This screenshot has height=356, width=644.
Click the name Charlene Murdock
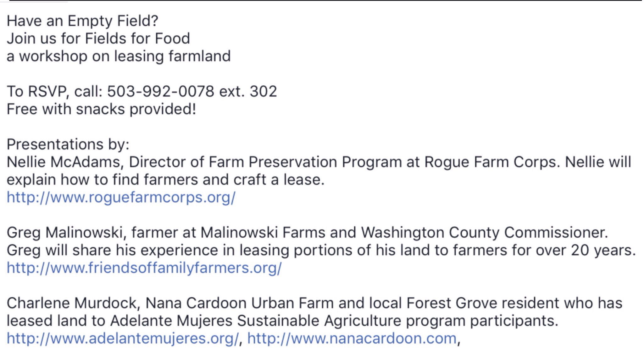(x=72, y=303)
